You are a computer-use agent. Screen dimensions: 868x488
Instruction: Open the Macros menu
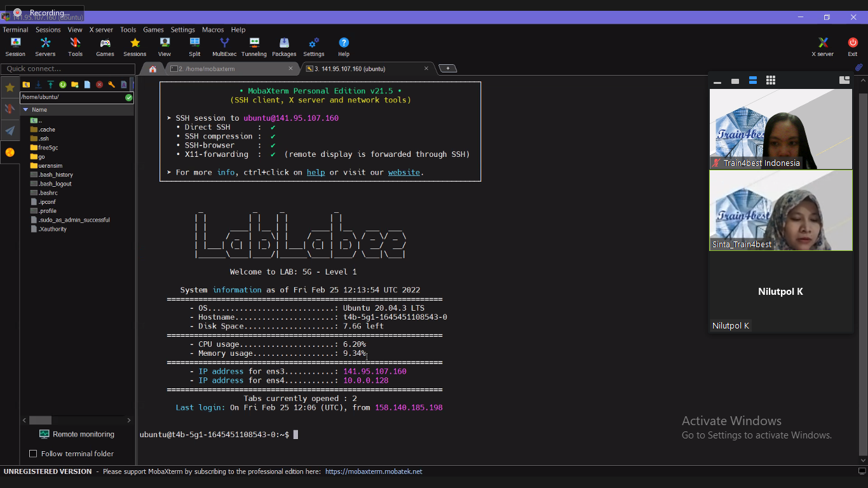pos(213,30)
